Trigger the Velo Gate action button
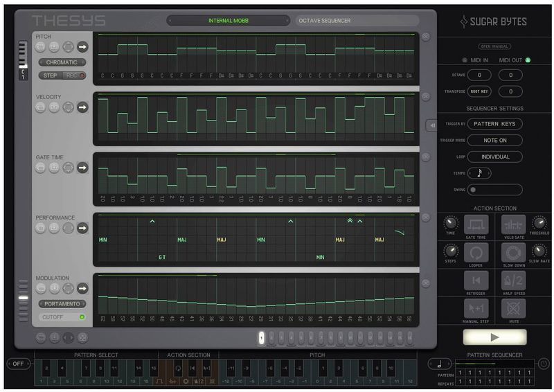 pos(514,225)
